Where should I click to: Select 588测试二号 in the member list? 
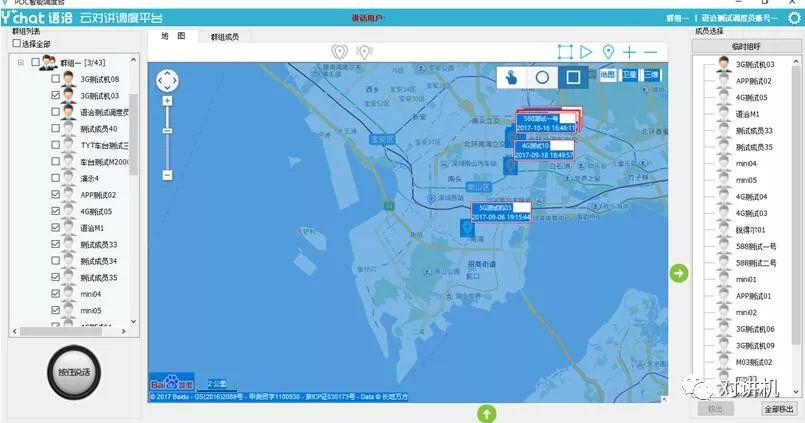[x=756, y=263]
